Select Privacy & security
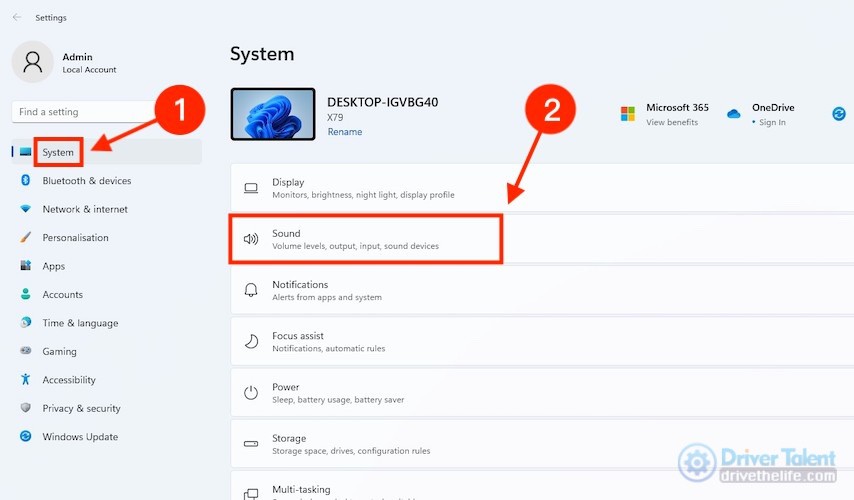 pyautogui.click(x=106, y=408)
